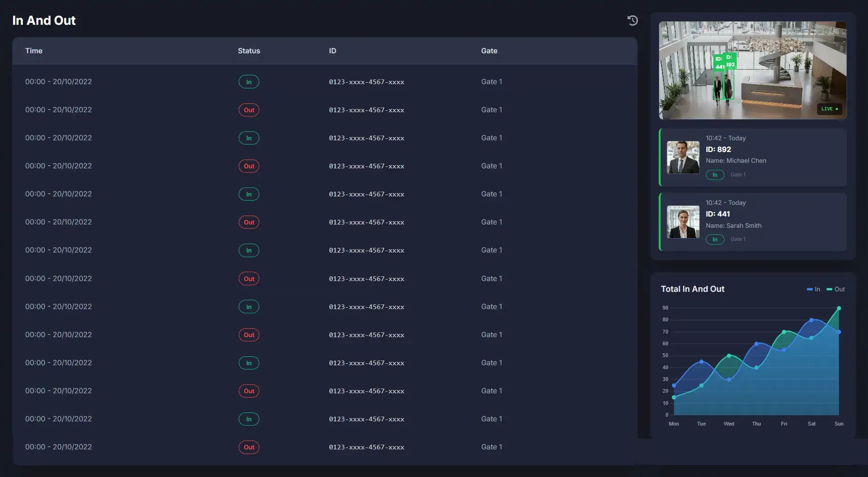Viewport: 868px width, 477px height.
Task: Click the Gate column header
Action: pyautogui.click(x=489, y=51)
